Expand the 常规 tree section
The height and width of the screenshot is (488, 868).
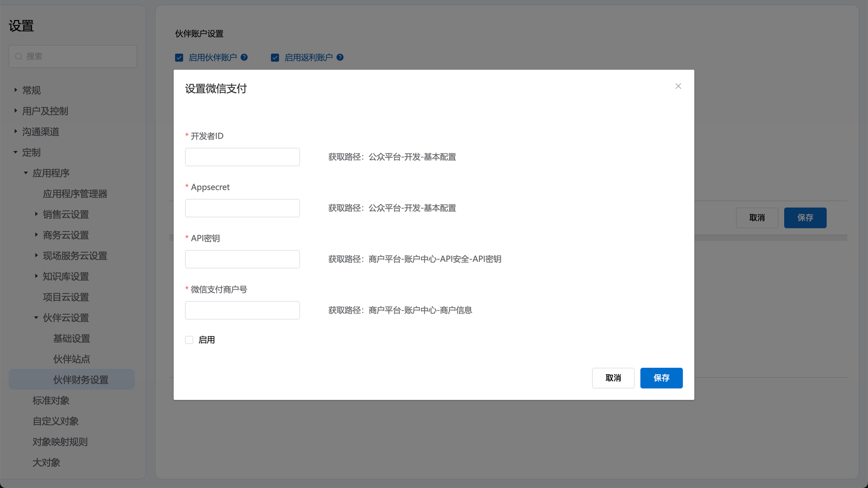pos(16,90)
